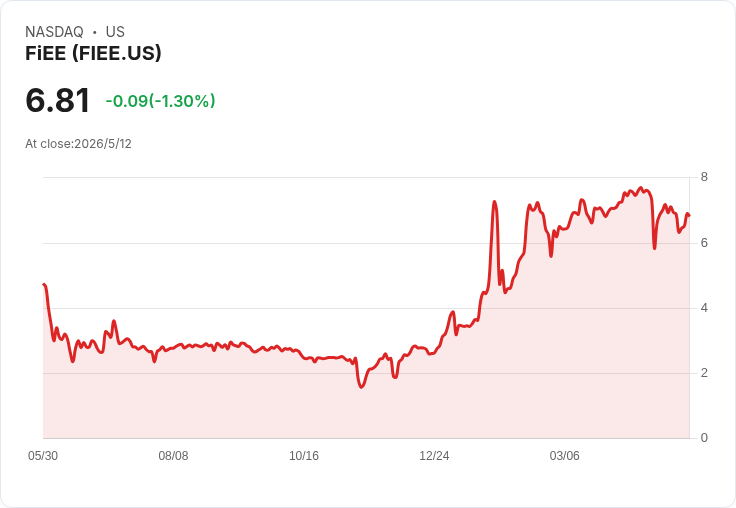Click the sharp price spike peak after 12/24
Image resolution: width=736 pixels, height=508 pixels.
tap(494, 202)
